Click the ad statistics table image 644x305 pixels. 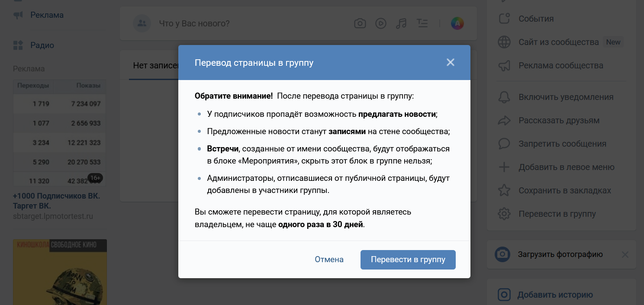tap(60, 133)
